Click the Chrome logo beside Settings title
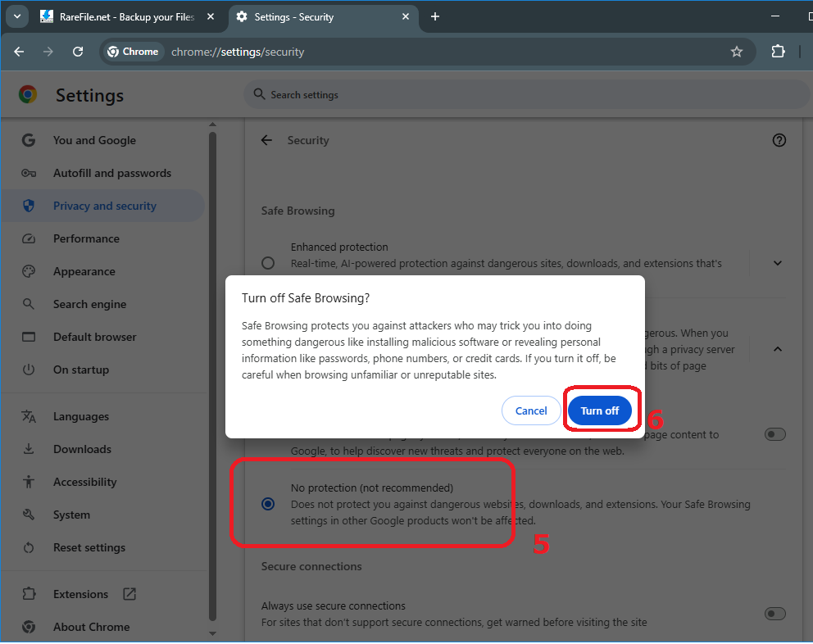Image resolution: width=813 pixels, height=644 pixels. [28, 95]
